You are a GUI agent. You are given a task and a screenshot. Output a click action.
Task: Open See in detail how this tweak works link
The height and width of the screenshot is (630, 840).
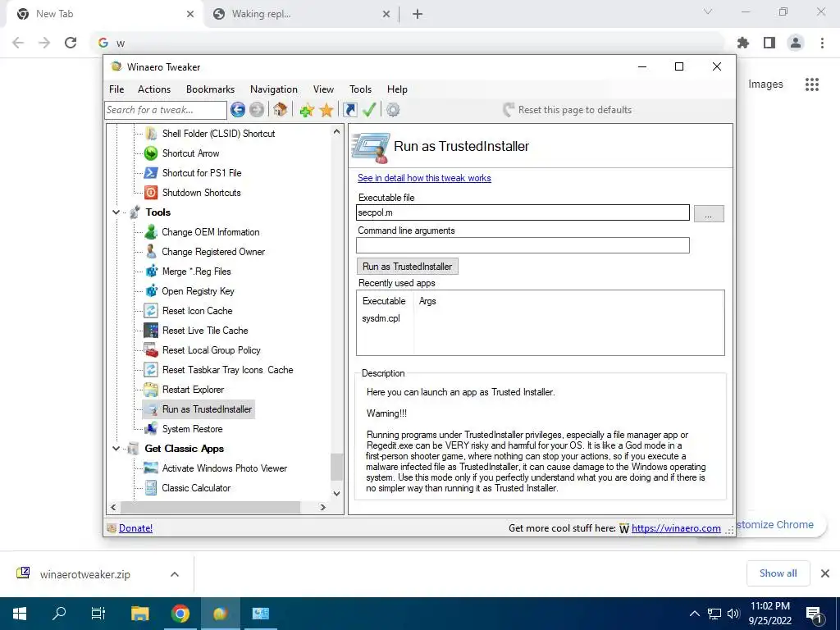424,178
